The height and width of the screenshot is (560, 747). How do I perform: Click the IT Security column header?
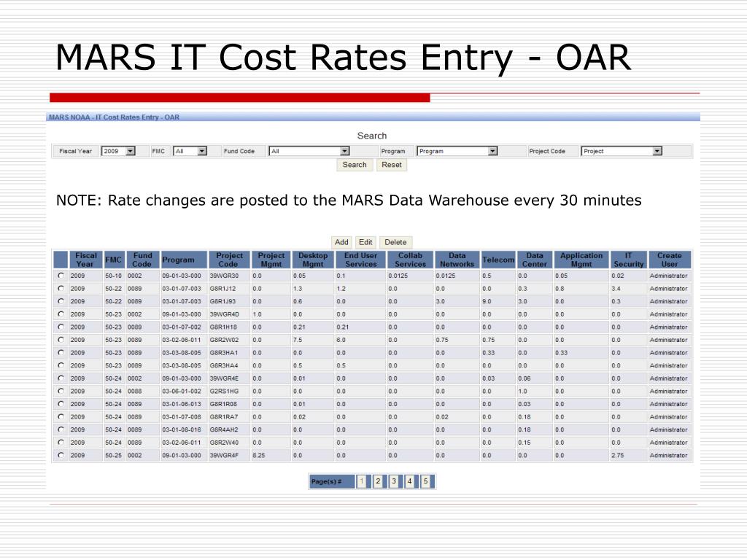[628, 260]
